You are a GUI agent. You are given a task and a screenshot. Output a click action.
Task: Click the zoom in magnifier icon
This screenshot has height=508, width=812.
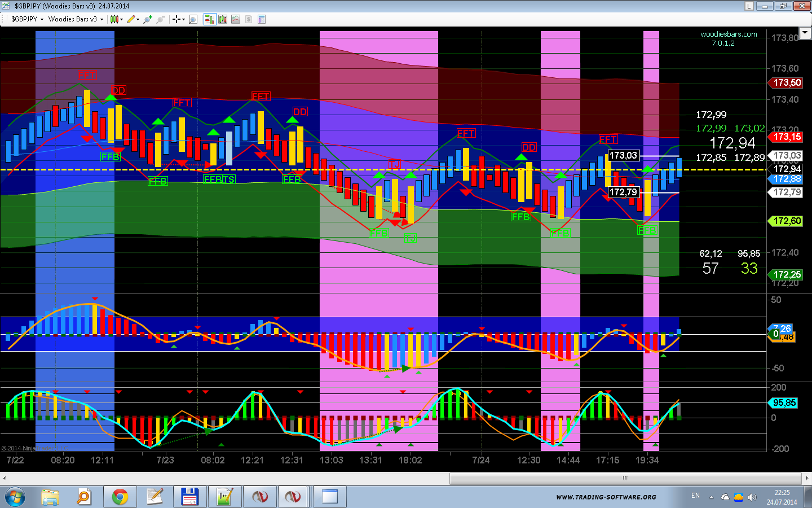click(148, 19)
